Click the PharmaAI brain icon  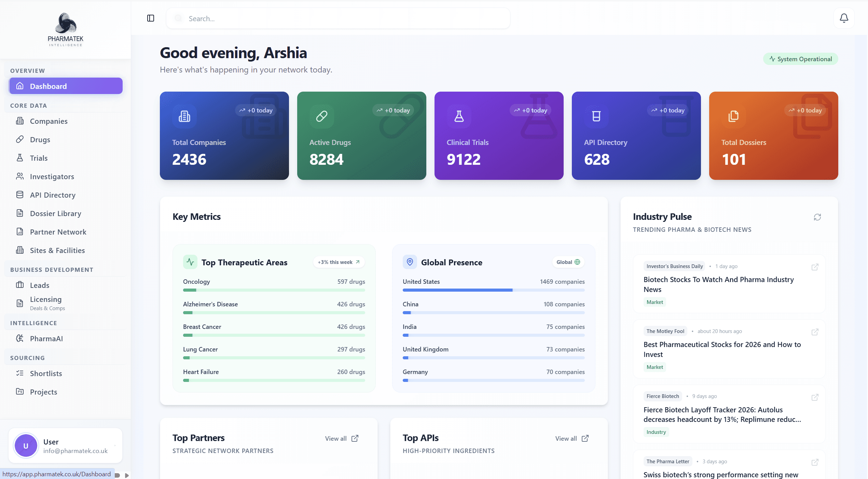(20, 338)
